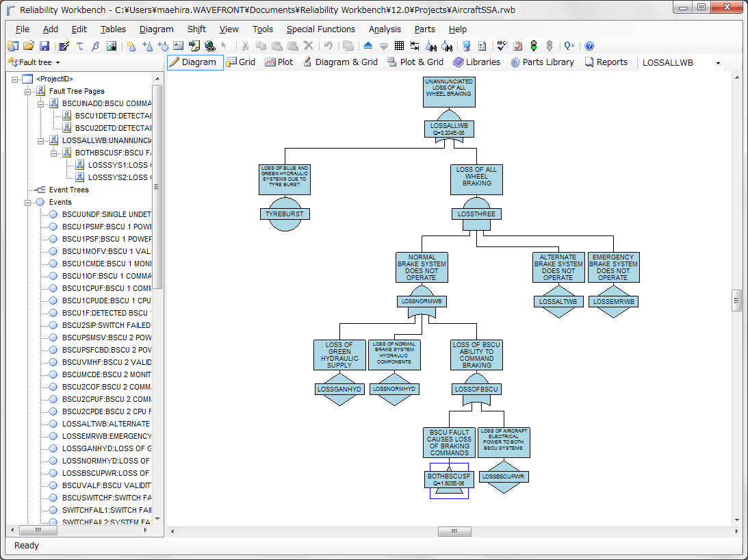Collapse the Events tree node
Screen dimensions: 748x560
click(27, 203)
